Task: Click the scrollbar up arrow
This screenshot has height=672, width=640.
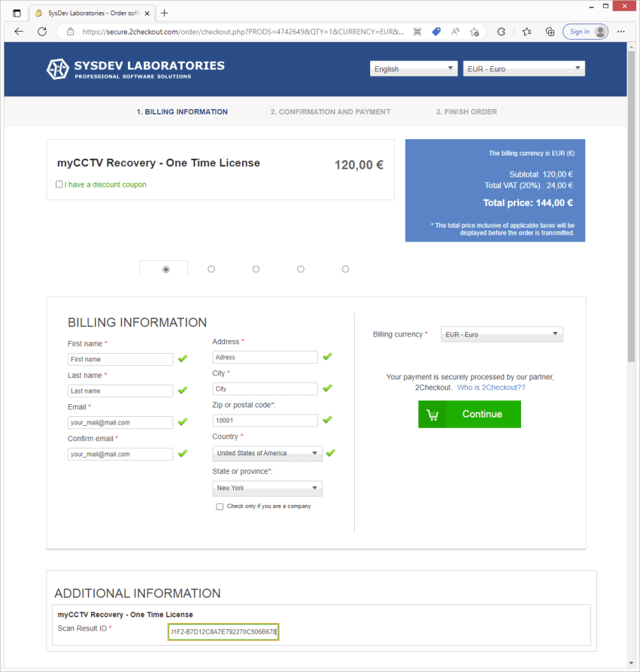Action: (631, 47)
